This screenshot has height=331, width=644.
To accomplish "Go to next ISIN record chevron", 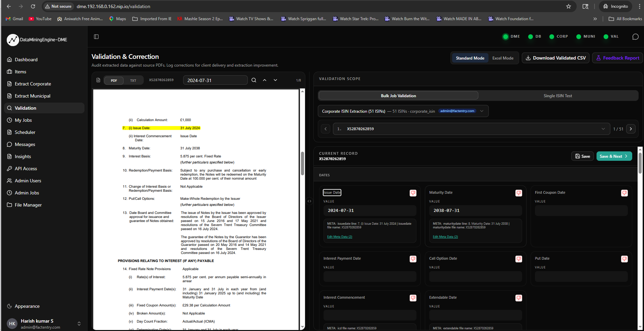I will [631, 129].
